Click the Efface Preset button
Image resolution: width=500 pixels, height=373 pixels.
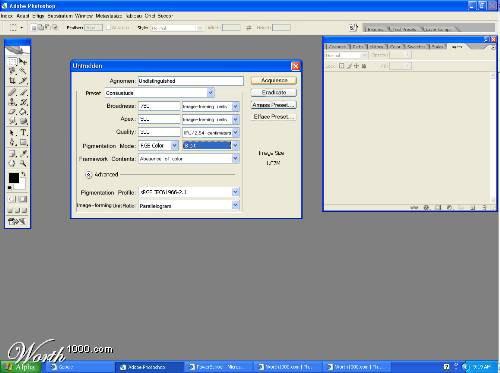274,117
